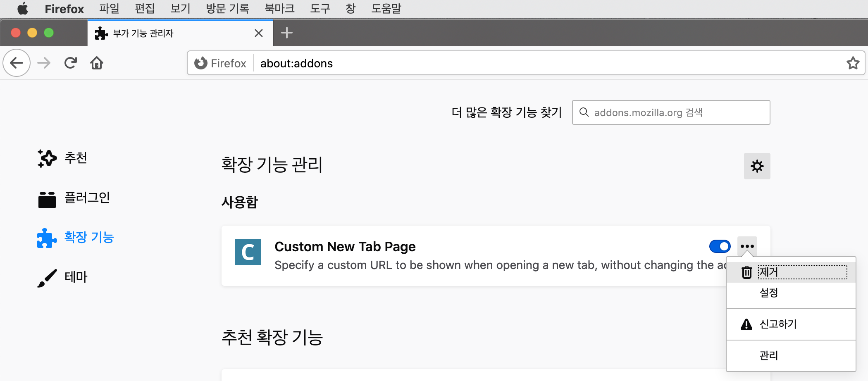868x381 pixels.
Task: Go to the home page
Action: click(x=97, y=63)
